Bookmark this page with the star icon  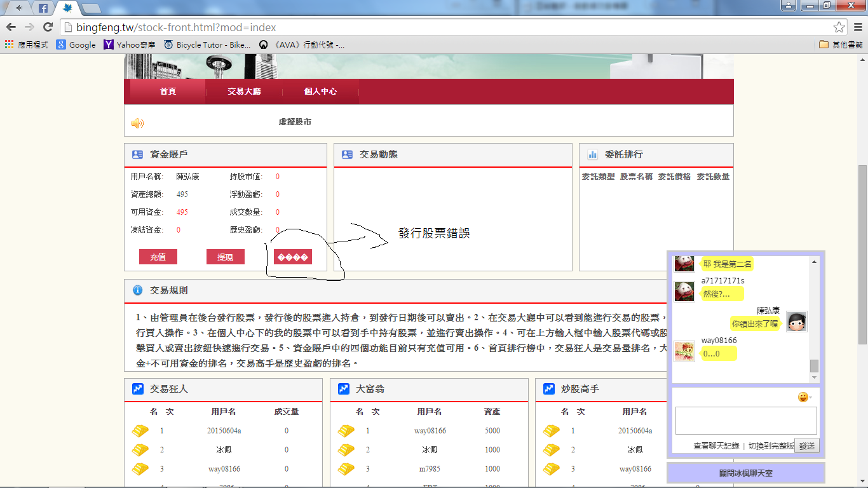[x=839, y=27]
